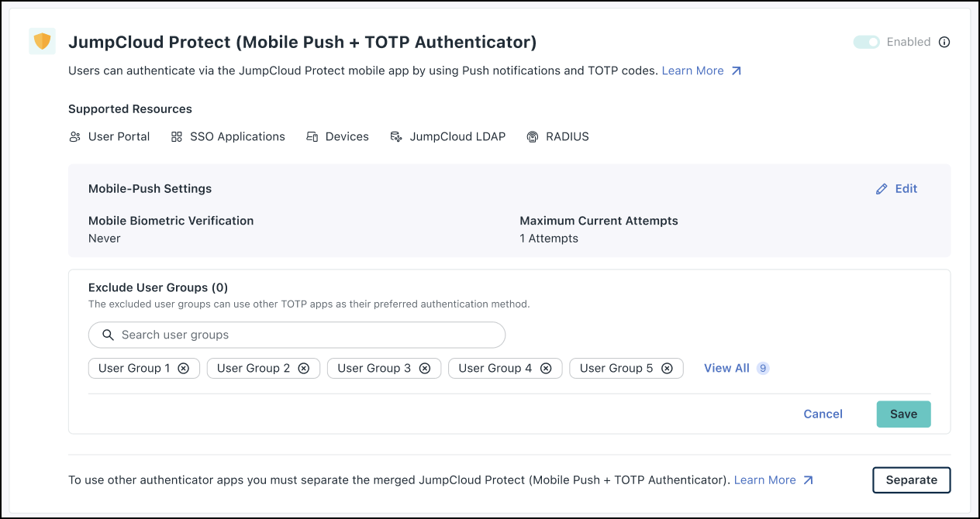
Task: Click View All to expand excluded groups
Action: coord(726,368)
